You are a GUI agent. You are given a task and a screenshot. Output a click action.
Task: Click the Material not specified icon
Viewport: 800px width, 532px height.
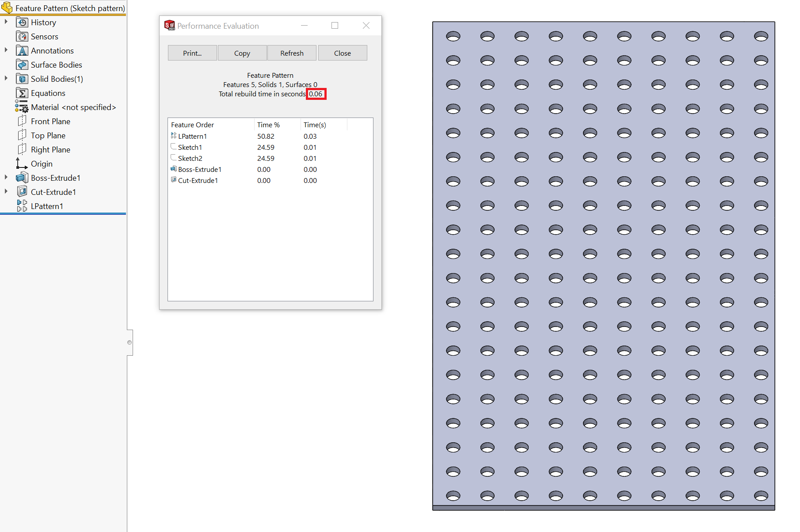tap(22, 107)
